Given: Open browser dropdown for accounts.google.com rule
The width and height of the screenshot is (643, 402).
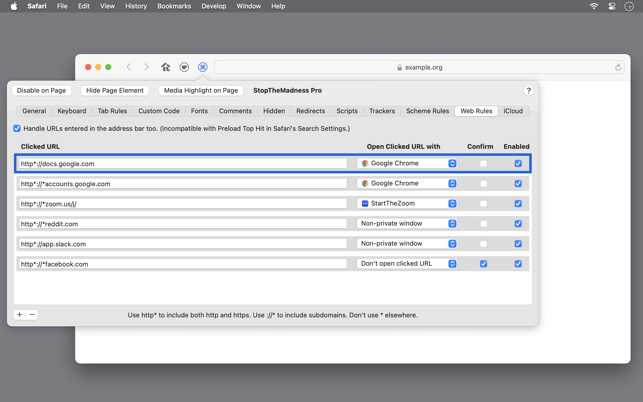Looking at the screenshot, I should pyautogui.click(x=407, y=183).
